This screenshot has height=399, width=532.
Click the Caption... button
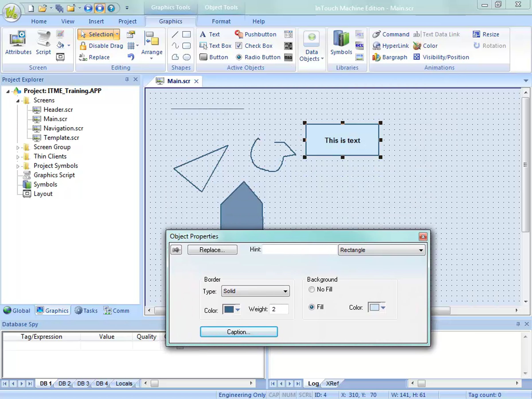(239, 332)
